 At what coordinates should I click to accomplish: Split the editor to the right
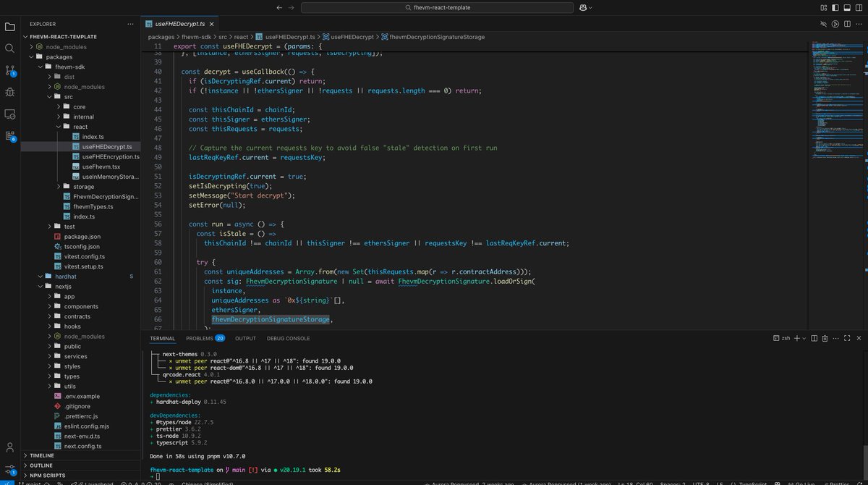[x=848, y=24]
